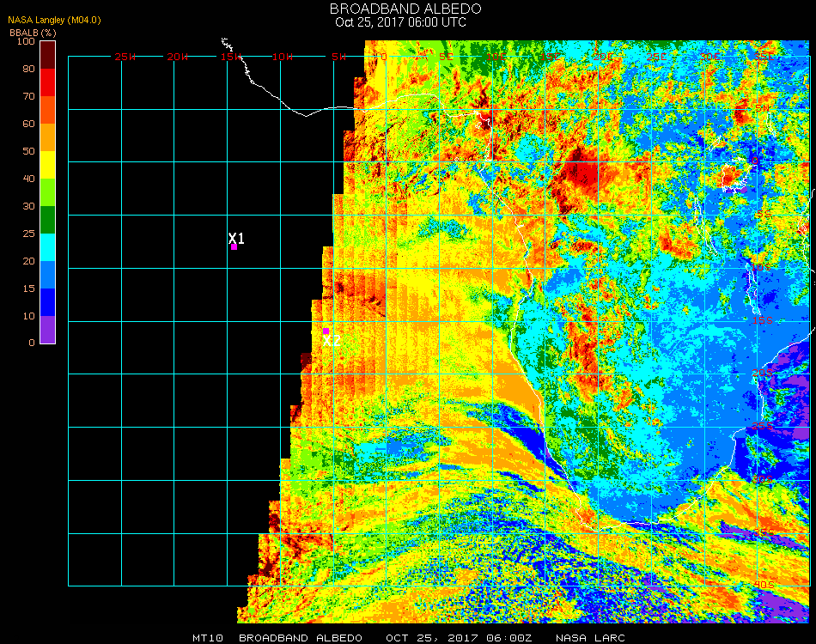Click the 'NASA Langley (M04.0)' label
The height and width of the screenshot is (644, 816).
coord(54,21)
